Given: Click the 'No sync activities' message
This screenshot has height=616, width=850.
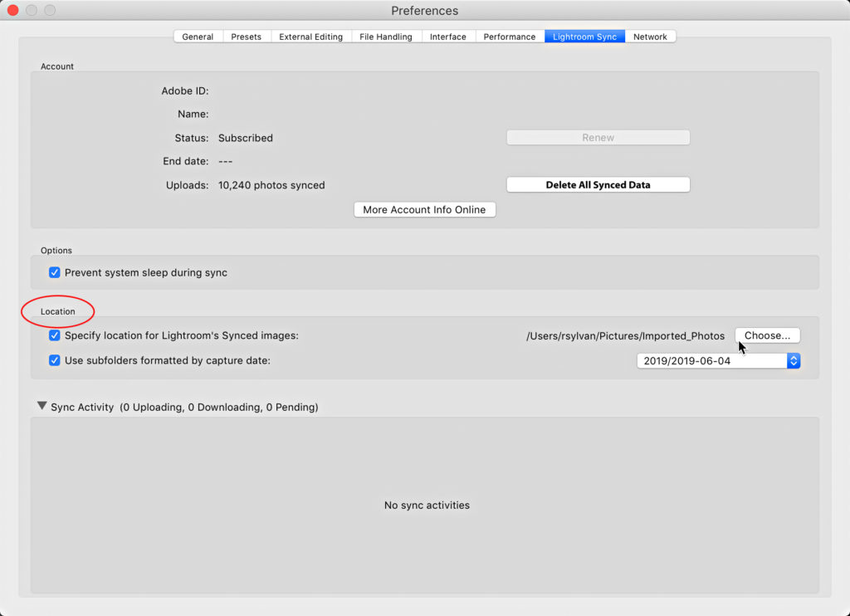Looking at the screenshot, I should click(427, 505).
